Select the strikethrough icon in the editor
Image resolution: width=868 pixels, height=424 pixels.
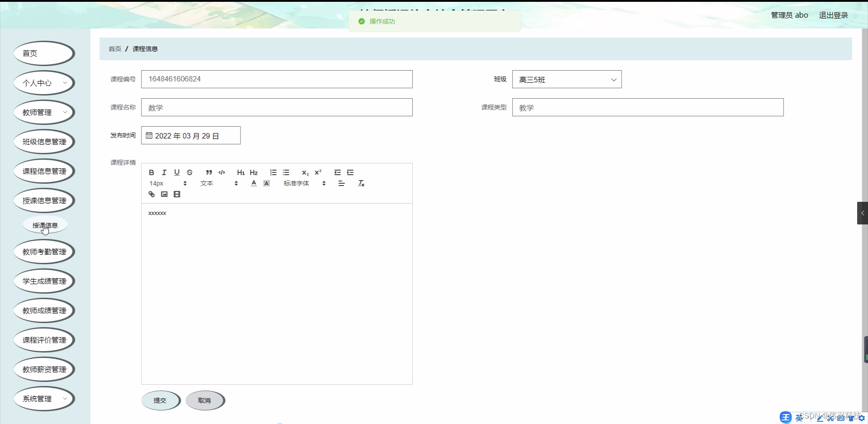click(x=189, y=172)
